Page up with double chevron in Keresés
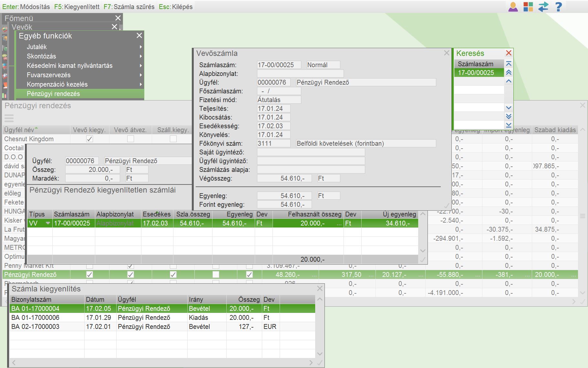Viewport: 588px width, 368px height. point(509,73)
